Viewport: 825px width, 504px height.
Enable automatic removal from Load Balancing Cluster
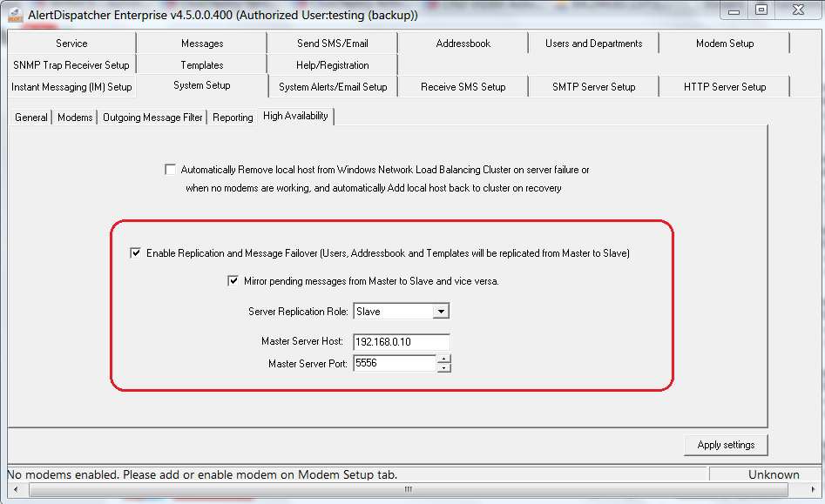point(170,169)
